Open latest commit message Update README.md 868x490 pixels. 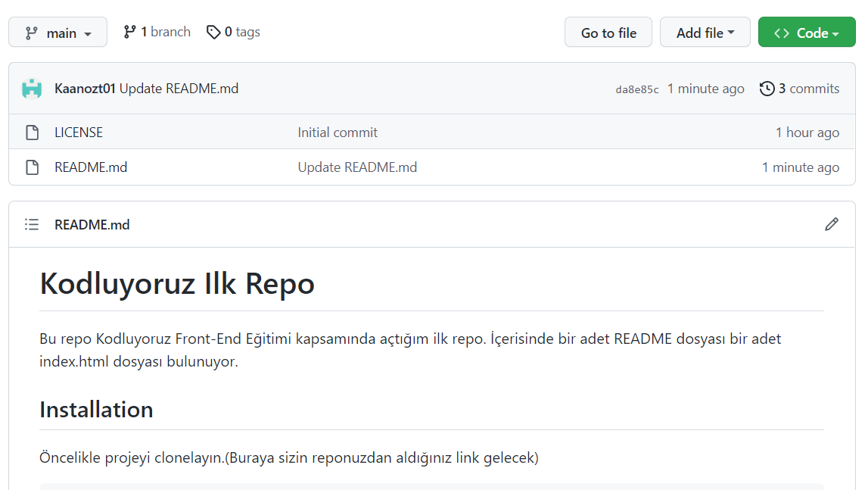coord(179,89)
